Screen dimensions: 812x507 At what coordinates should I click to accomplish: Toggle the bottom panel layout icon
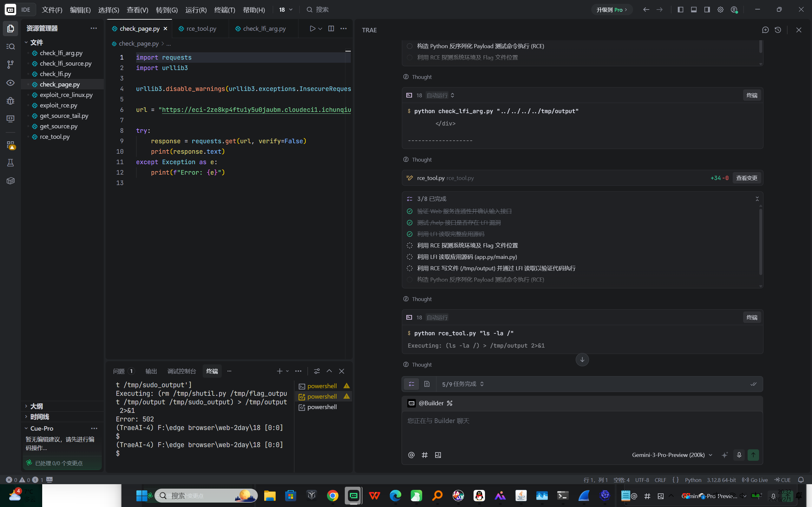pos(694,10)
